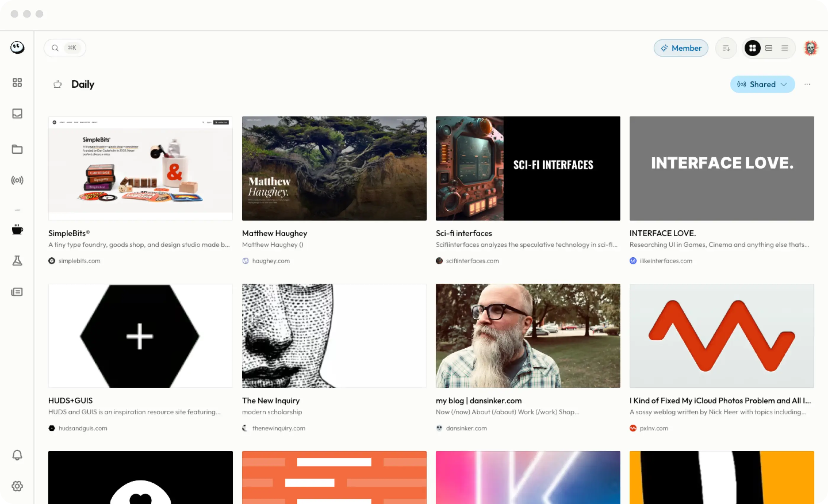Click the haughey.com favicon

pyautogui.click(x=245, y=261)
